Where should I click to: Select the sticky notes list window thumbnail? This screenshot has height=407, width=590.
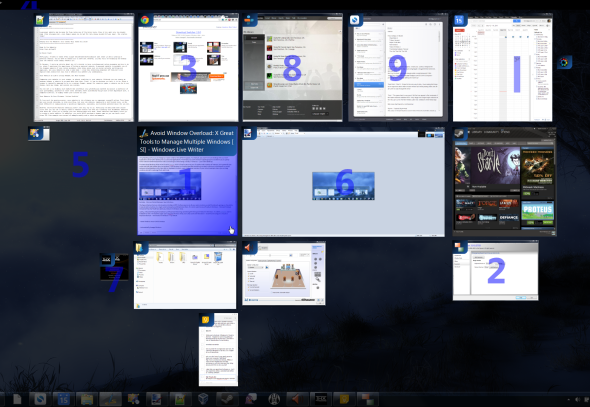click(x=218, y=350)
